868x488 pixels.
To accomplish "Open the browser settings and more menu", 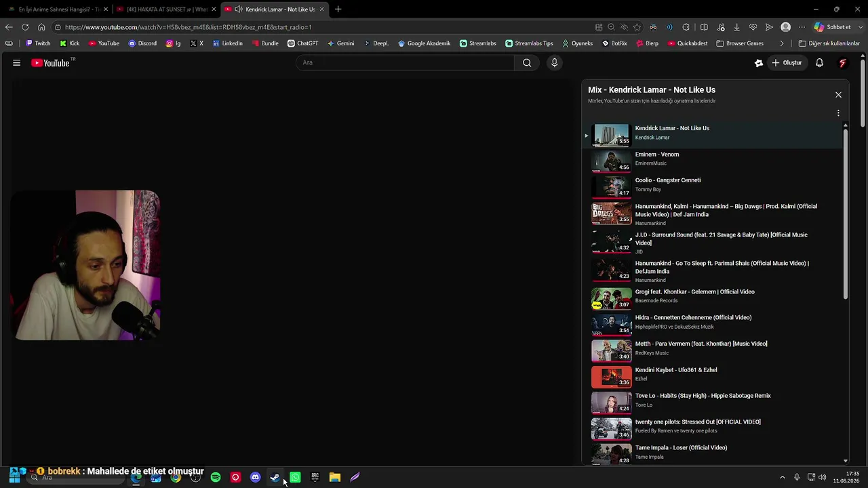I will pyautogui.click(x=802, y=27).
